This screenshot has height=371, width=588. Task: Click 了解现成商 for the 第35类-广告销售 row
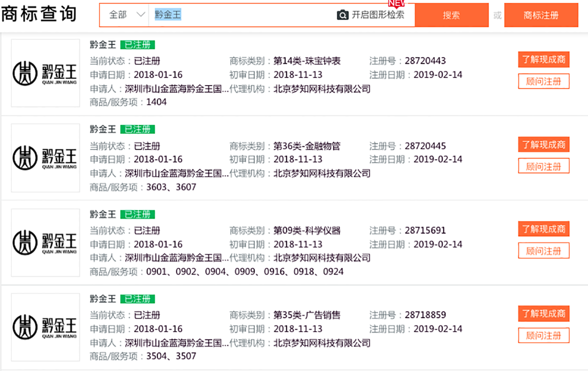[544, 314]
